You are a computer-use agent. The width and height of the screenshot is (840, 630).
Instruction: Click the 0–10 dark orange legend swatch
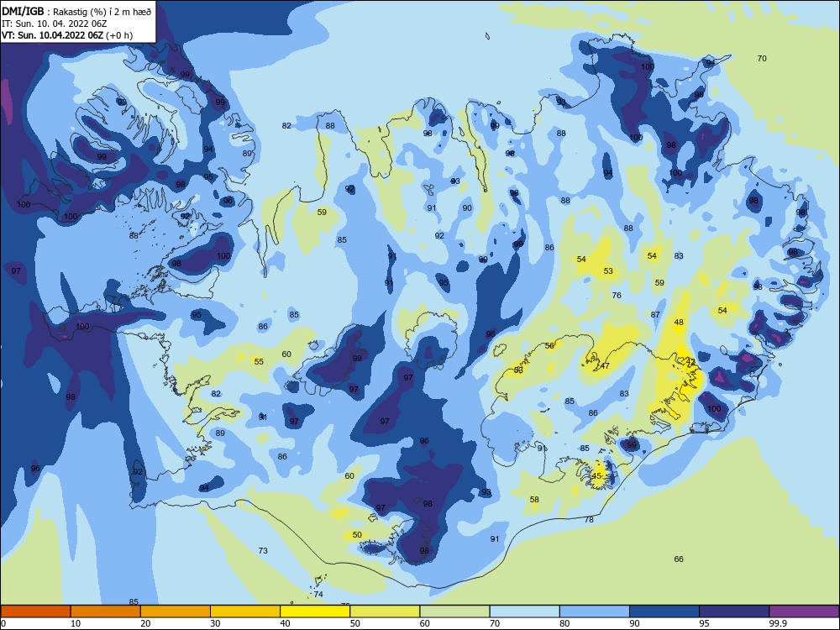[35, 612]
